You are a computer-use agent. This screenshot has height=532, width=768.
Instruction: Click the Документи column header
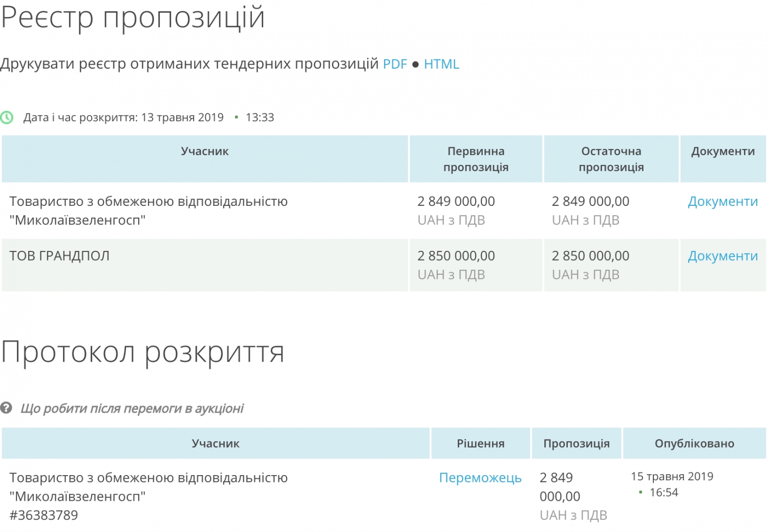pos(722,152)
